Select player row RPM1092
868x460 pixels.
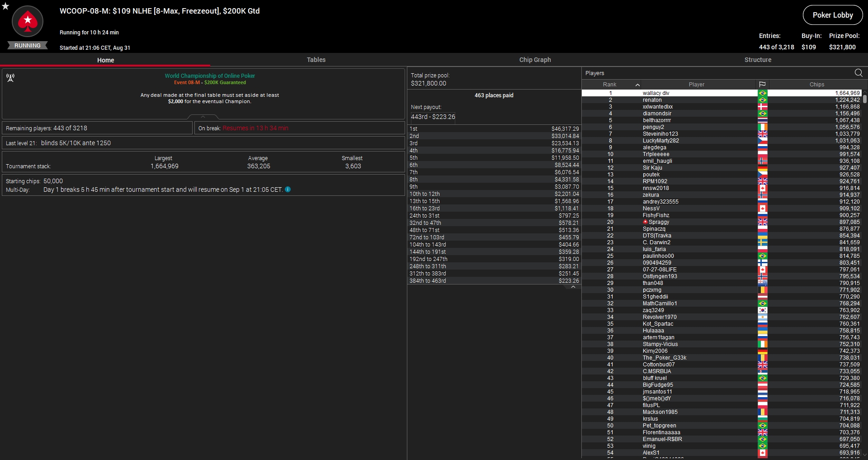coord(722,181)
